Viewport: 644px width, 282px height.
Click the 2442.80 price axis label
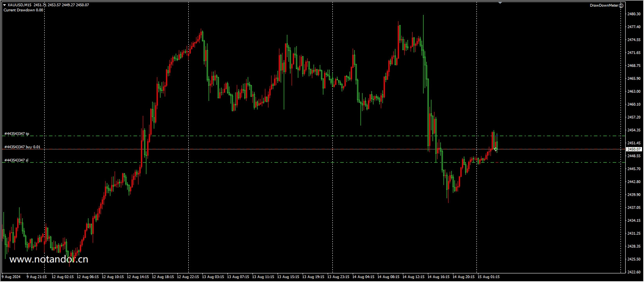[634, 182]
